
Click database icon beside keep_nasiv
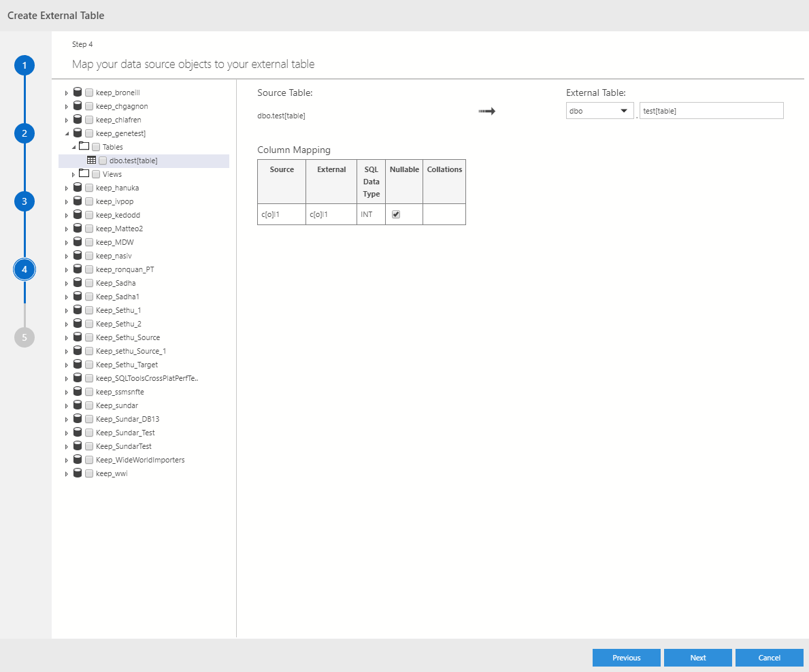click(78, 256)
